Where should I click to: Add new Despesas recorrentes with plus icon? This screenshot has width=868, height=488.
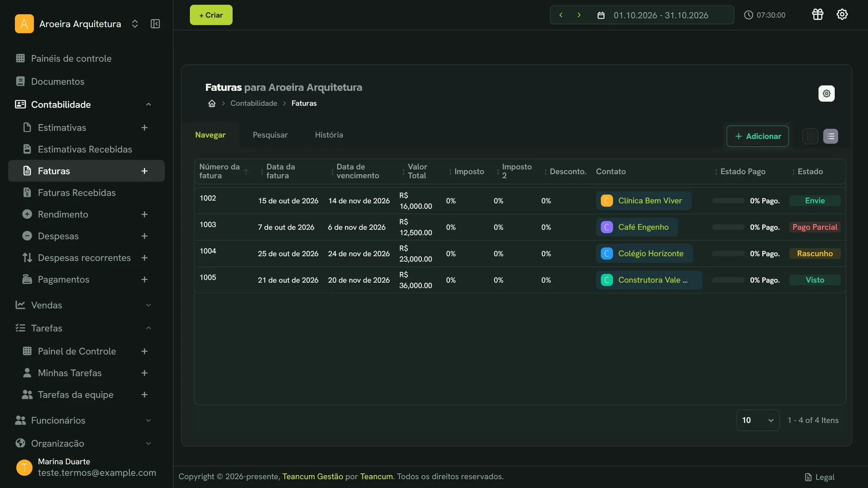click(x=144, y=258)
